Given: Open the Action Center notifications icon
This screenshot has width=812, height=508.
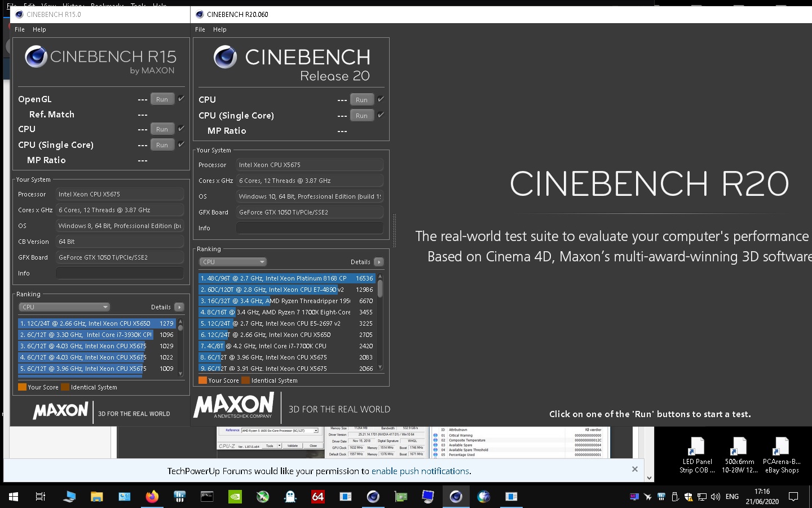Looking at the screenshot, I should (793, 497).
